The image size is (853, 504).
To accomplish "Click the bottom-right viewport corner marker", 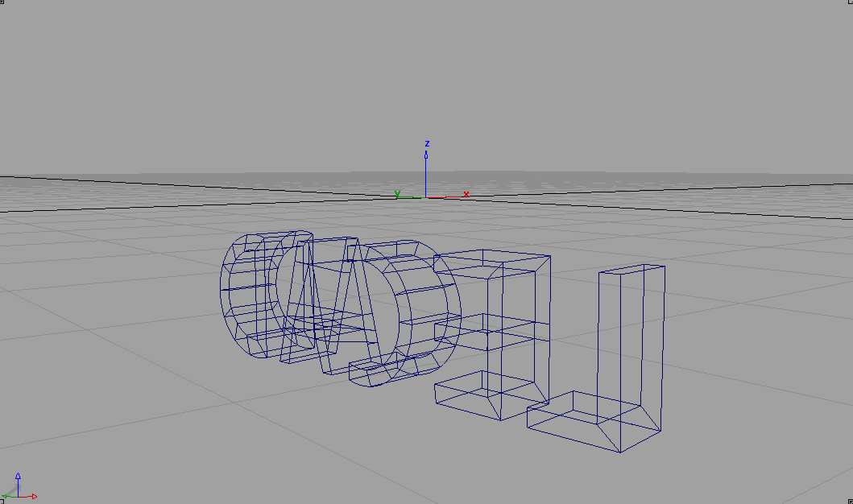I will [850, 501].
